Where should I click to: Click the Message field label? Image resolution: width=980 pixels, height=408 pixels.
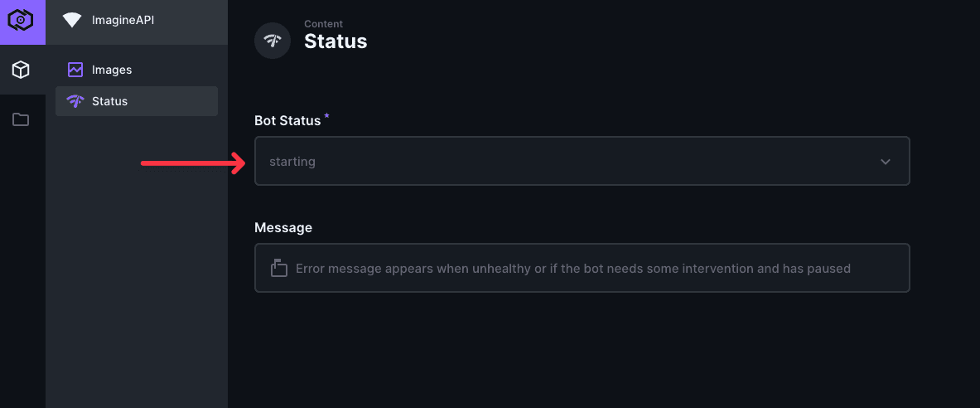283,228
